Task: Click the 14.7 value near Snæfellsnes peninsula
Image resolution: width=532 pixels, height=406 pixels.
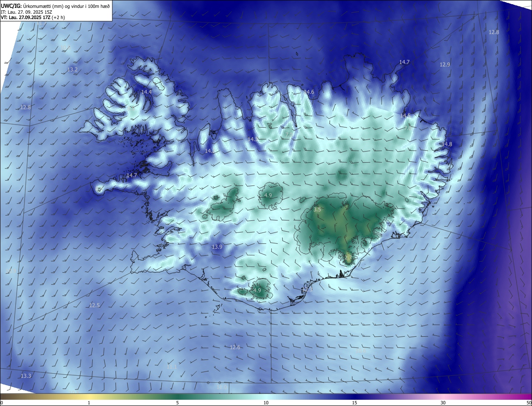Action: [x=131, y=176]
